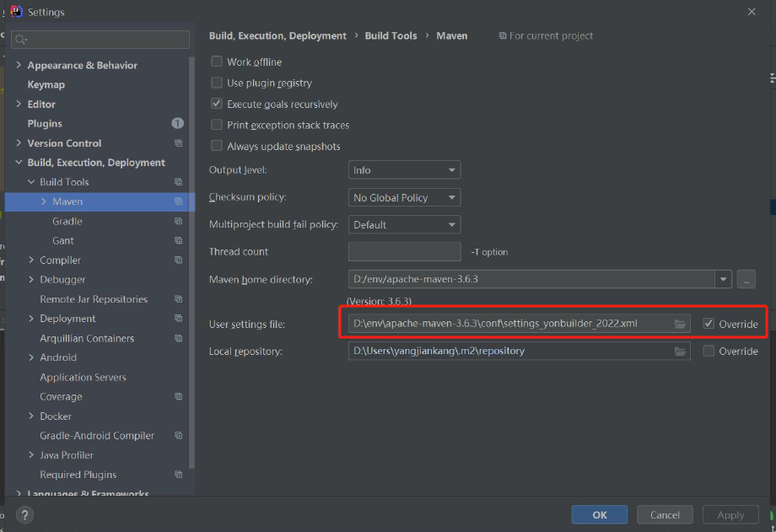
Task: Click the project-scope icon on Remote Jar Repositories row
Action: [x=179, y=299]
